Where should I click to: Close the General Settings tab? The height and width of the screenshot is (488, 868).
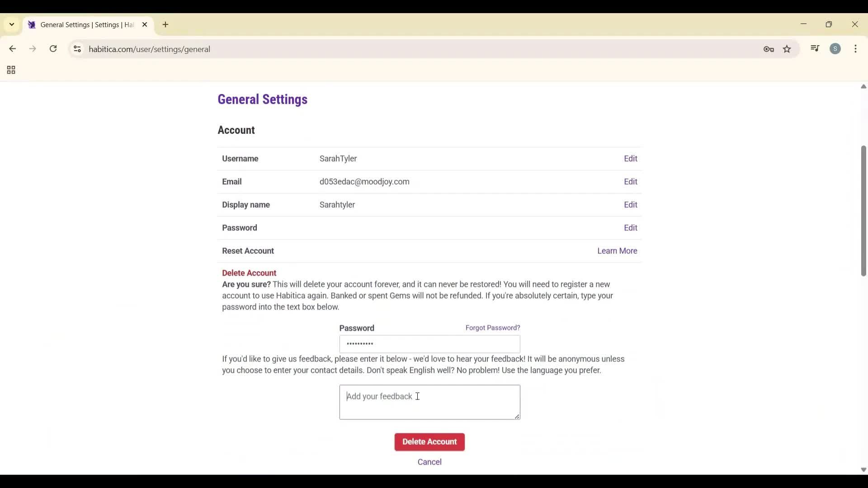click(145, 25)
